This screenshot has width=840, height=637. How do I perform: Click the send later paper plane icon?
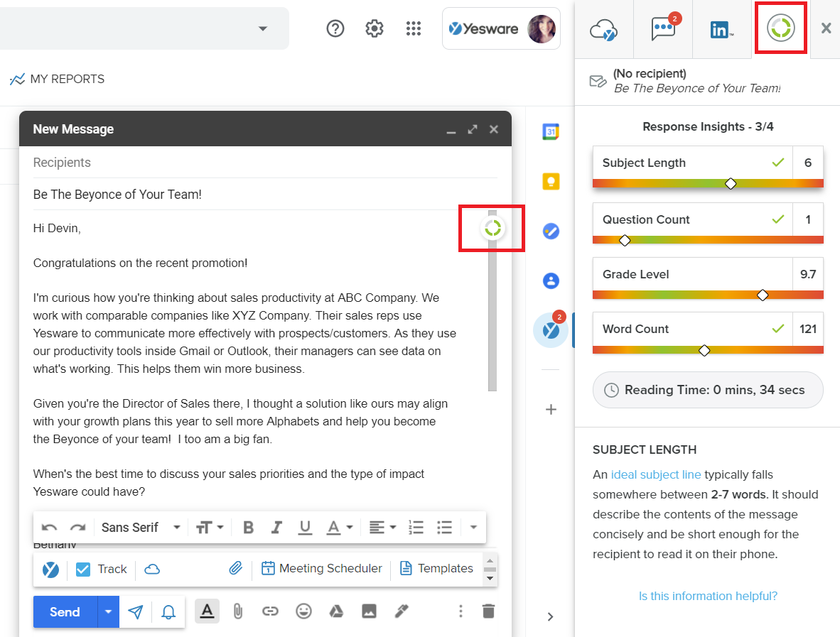136,612
